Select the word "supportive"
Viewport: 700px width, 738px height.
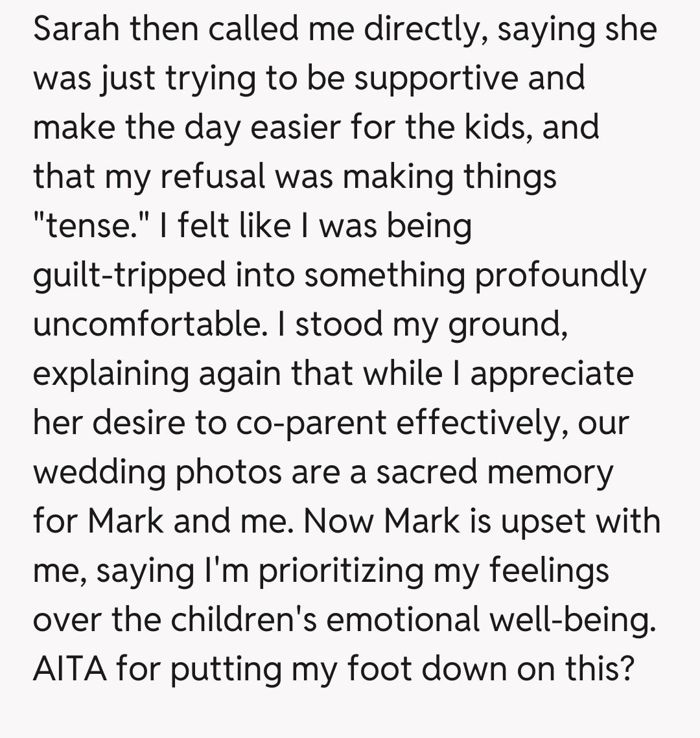436,78
